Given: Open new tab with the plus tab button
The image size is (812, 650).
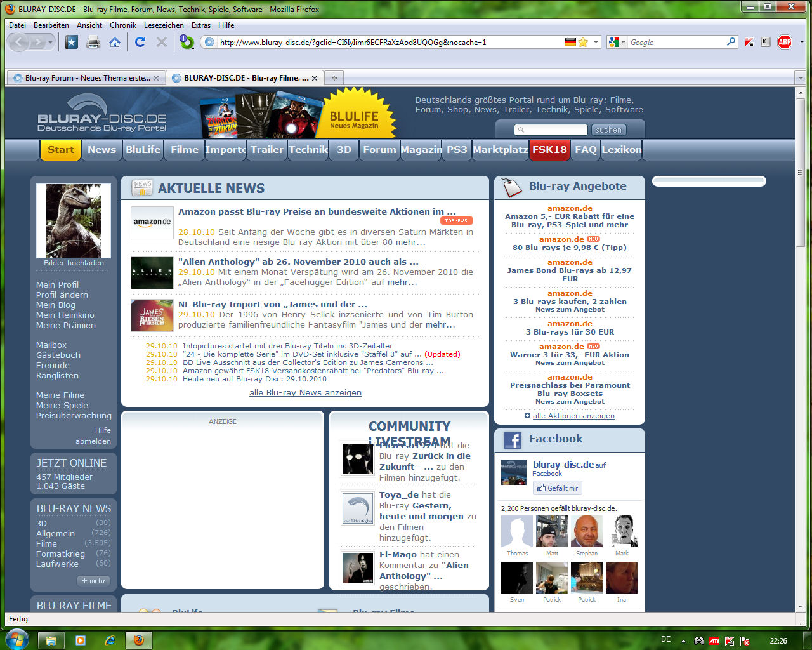Looking at the screenshot, I should pyautogui.click(x=334, y=77).
